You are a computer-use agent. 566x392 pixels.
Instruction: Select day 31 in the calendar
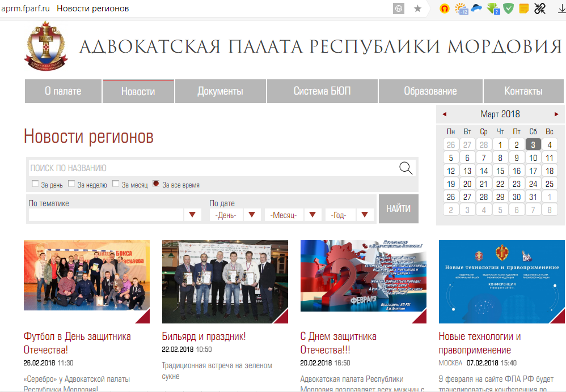(533, 197)
